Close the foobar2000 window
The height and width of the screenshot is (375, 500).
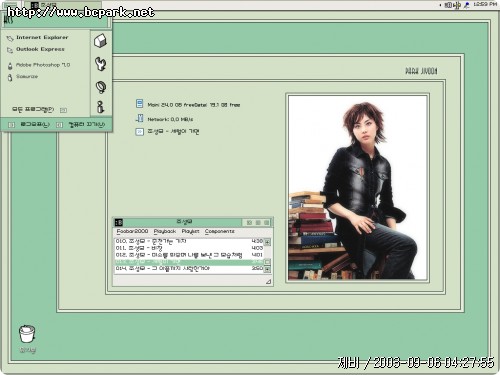pos(267,222)
